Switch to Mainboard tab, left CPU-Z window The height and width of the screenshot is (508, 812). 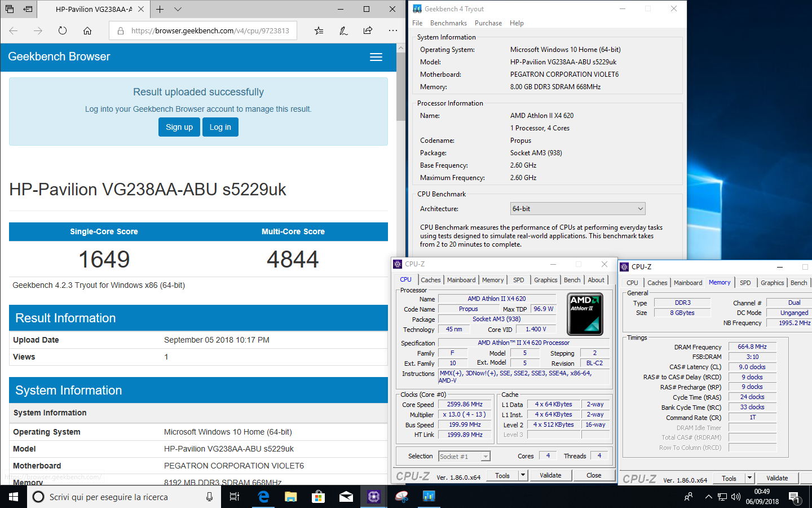(x=461, y=280)
